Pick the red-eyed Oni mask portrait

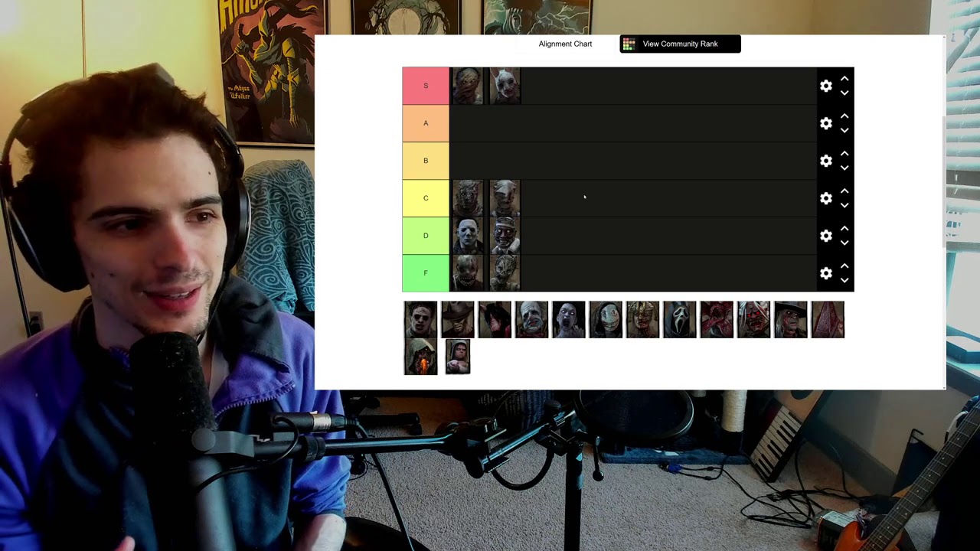[x=754, y=319]
